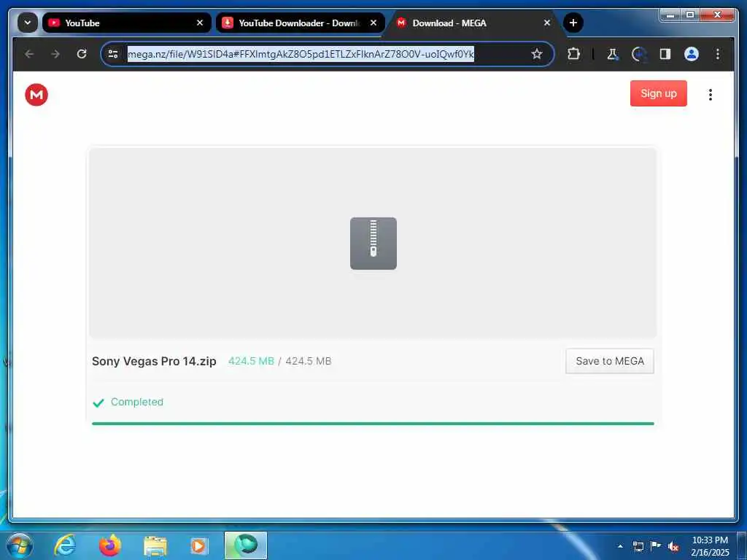Click the downloaded 424.5 MB green size text
This screenshot has height=560, width=747.
(x=251, y=361)
